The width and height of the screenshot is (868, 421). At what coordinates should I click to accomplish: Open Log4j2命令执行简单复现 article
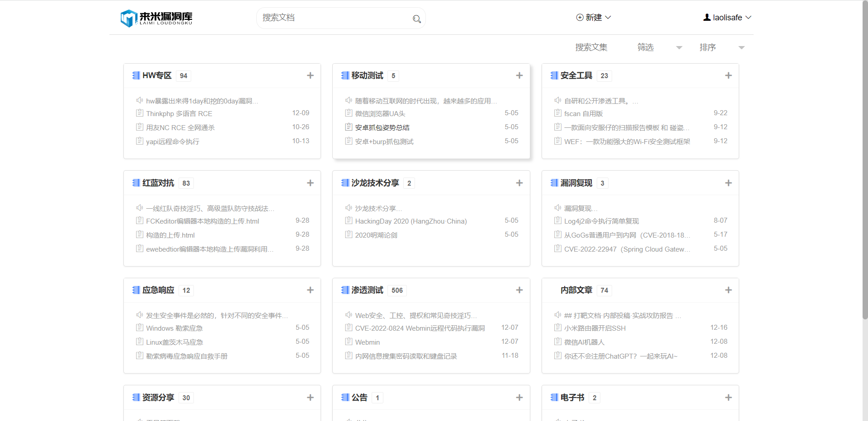point(601,221)
